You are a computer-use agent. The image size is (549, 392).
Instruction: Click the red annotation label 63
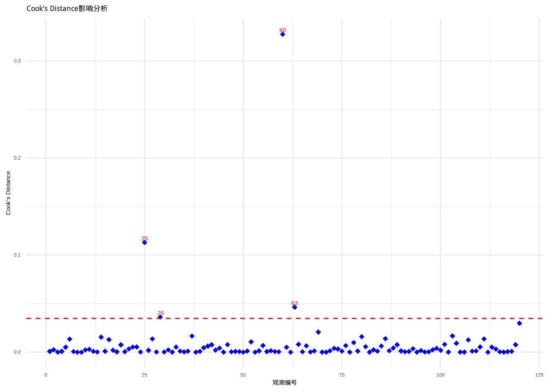pyautogui.click(x=295, y=303)
